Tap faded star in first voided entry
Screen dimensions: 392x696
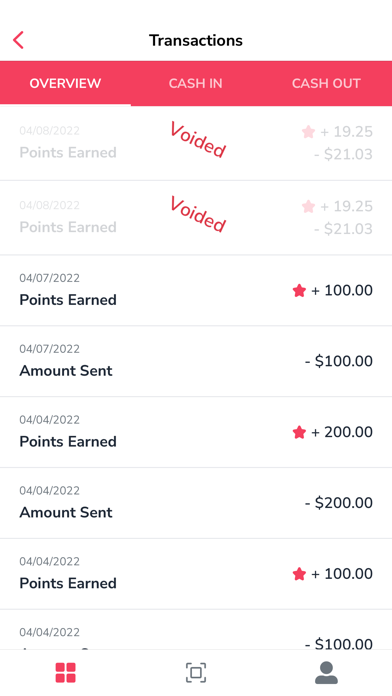tap(308, 132)
